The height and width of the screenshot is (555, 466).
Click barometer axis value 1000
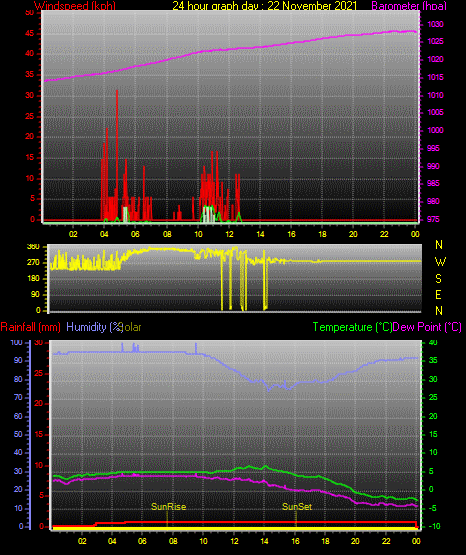[435, 130]
